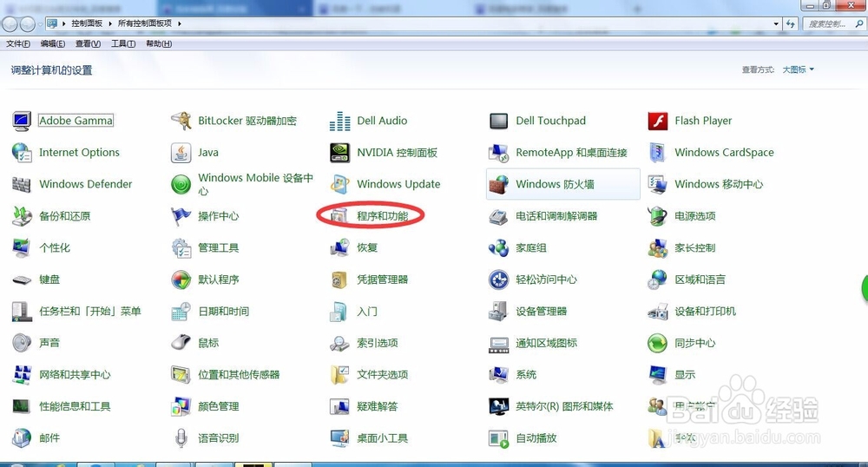868x467 pixels.
Task: Click the forward navigation button
Action: (27, 24)
